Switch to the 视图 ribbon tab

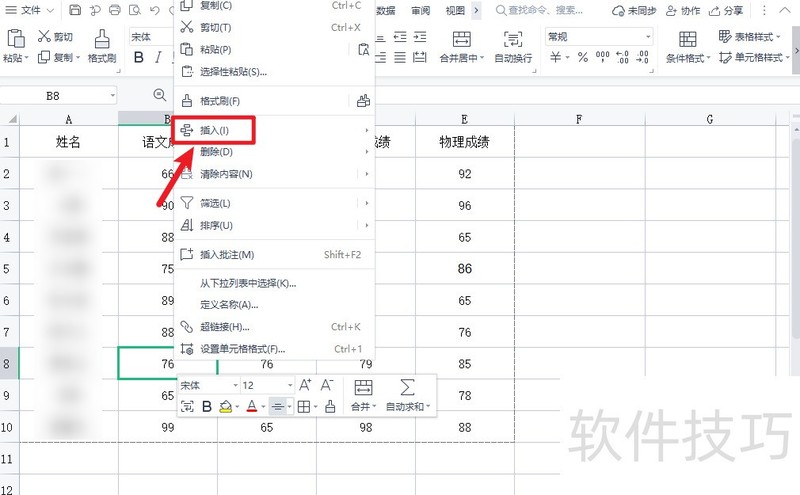pyautogui.click(x=455, y=10)
